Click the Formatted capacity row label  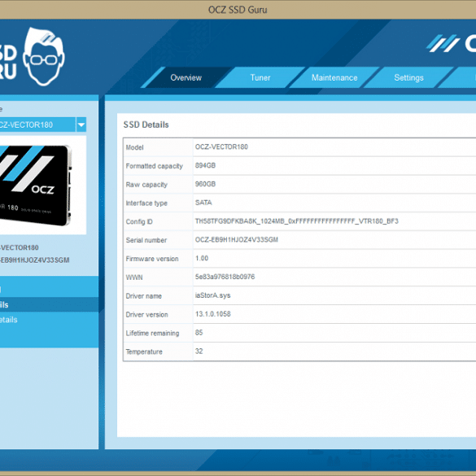point(155,166)
